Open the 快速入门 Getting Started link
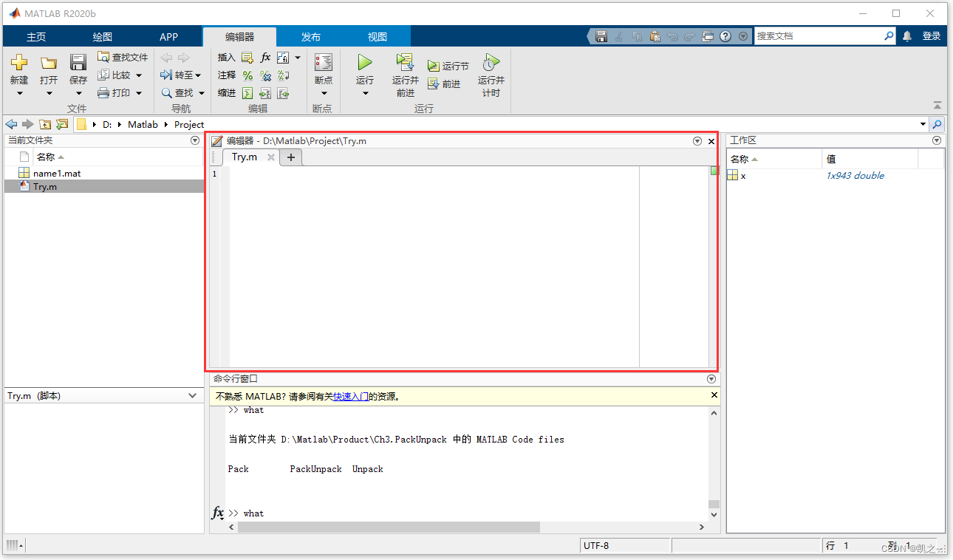The width and height of the screenshot is (953, 560). pyautogui.click(x=351, y=397)
